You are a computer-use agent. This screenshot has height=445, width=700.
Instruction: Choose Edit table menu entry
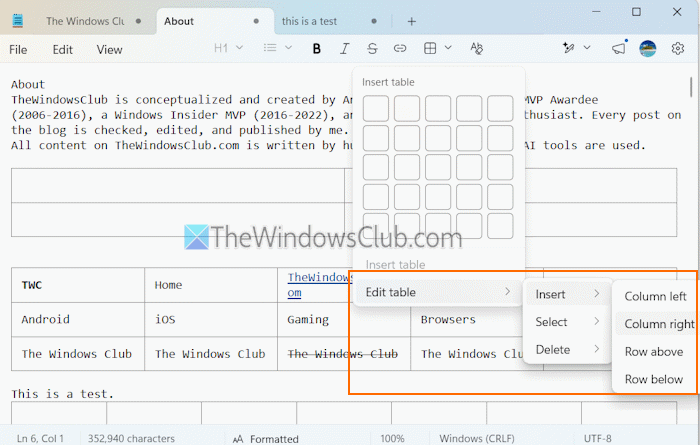438,292
